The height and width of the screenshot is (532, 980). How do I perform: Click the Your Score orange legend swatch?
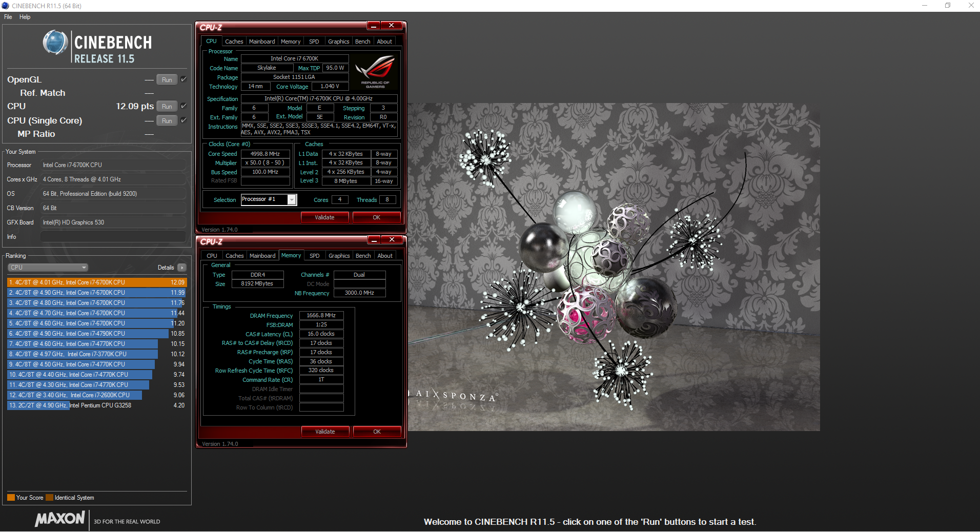tap(11, 498)
